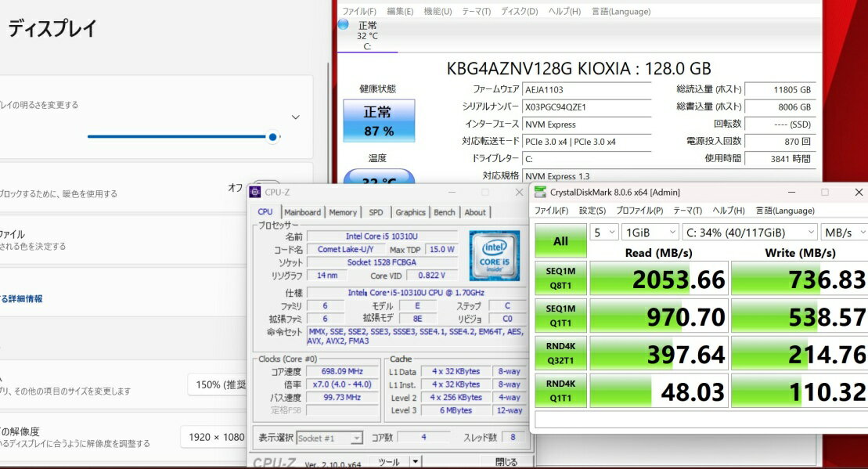This screenshot has height=469, width=868.
Task: Select the C: drive status orb icon
Action: [x=343, y=25]
